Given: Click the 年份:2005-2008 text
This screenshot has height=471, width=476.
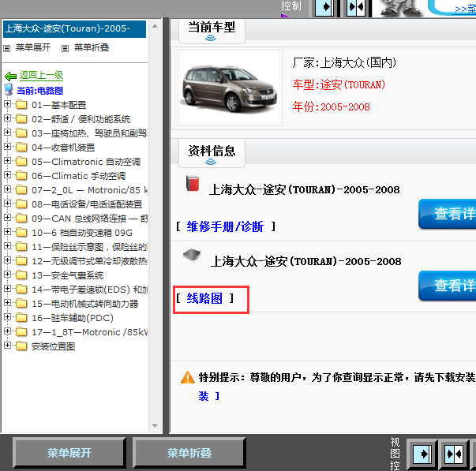Looking at the screenshot, I should point(331,107).
